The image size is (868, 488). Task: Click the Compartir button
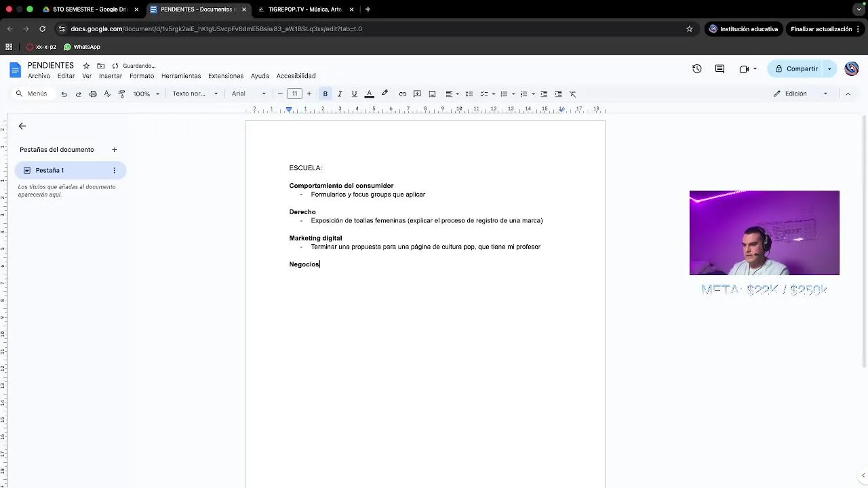[796, 68]
